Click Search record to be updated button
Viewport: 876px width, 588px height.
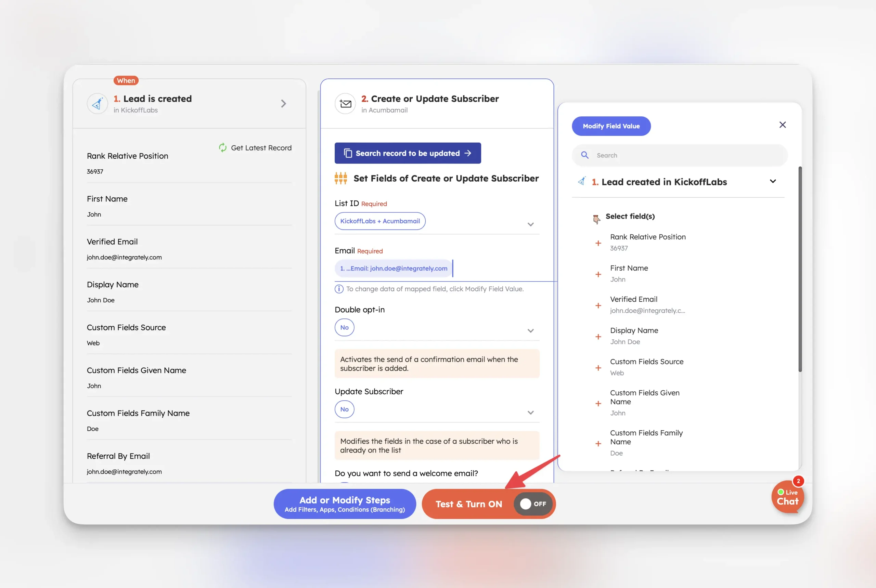(x=408, y=153)
